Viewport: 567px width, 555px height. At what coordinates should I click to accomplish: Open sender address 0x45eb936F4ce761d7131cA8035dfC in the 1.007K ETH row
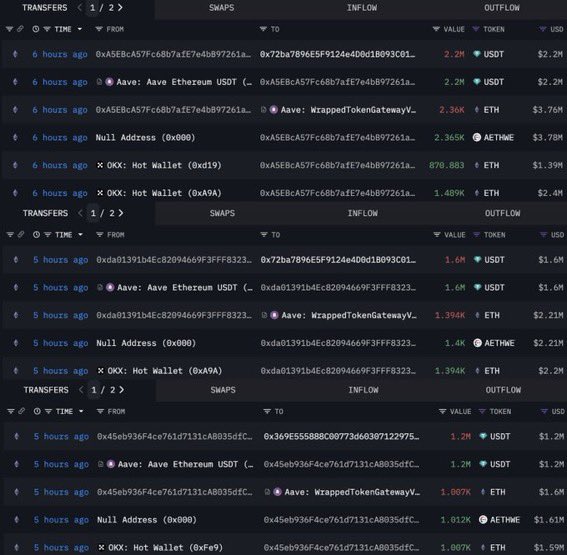pos(175,492)
